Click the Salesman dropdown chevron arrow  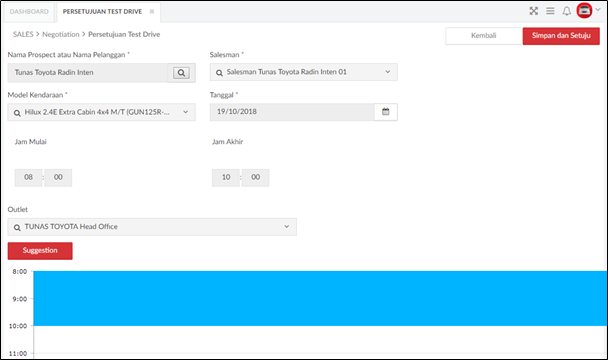(387, 72)
